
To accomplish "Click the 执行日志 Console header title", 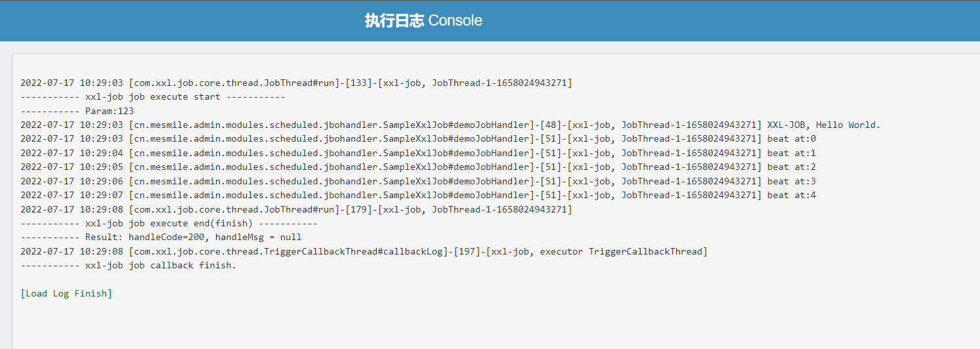I will 423,20.
